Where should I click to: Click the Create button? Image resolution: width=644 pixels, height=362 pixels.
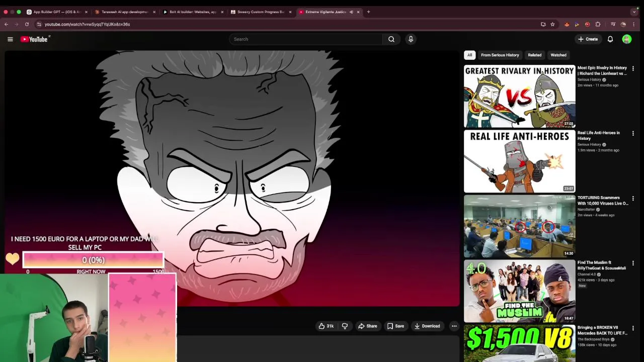(588, 39)
